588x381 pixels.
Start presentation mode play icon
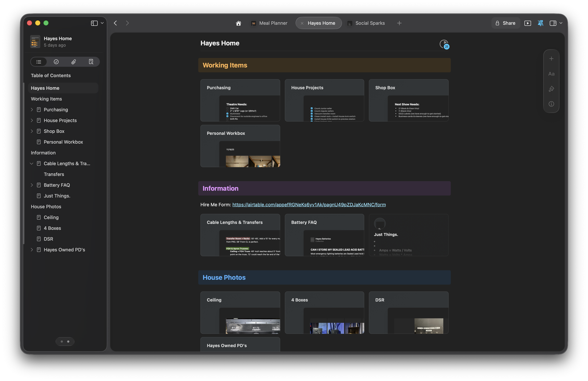tap(528, 23)
